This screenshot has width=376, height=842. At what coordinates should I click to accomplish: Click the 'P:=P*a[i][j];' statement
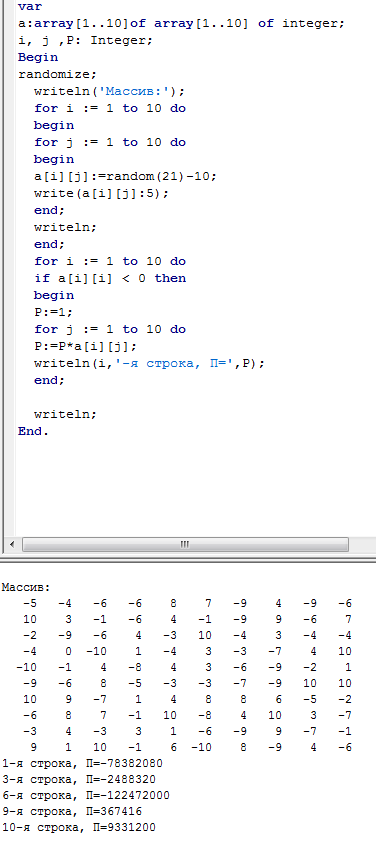[x=85, y=346]
